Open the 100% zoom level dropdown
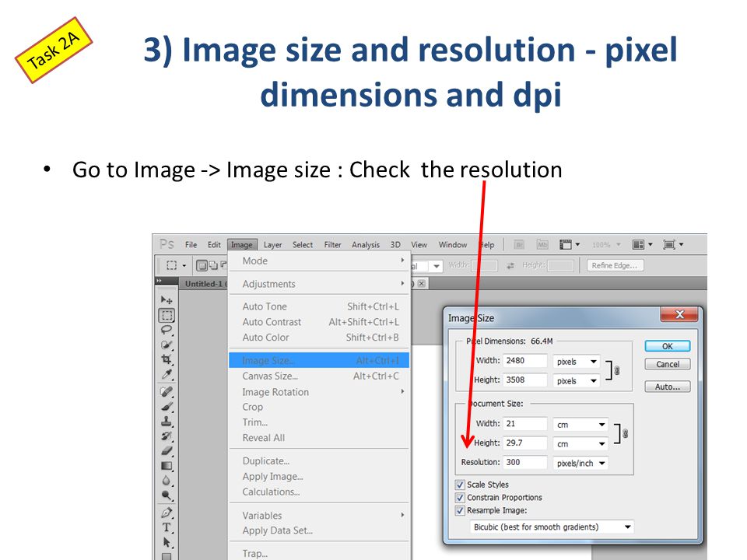Image resolution: width=747 pixels, height=560 pixels. pos(606,245)
